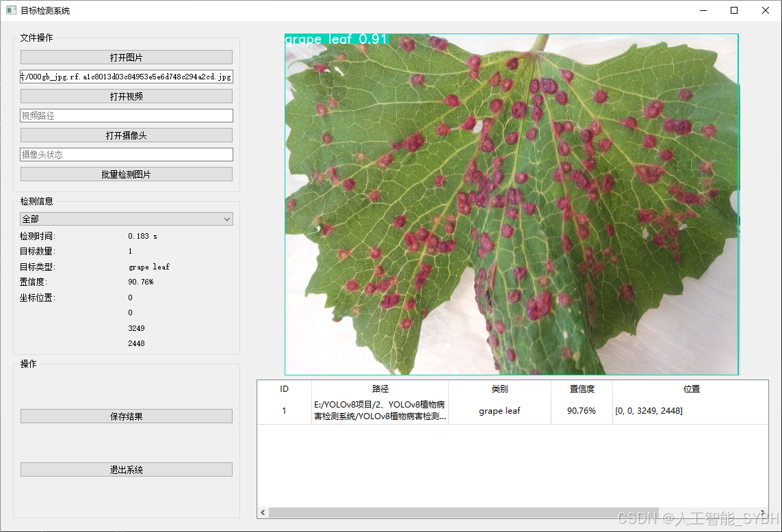
Task: Click the results table horizontal scrollbar
Action: [464, 513]
